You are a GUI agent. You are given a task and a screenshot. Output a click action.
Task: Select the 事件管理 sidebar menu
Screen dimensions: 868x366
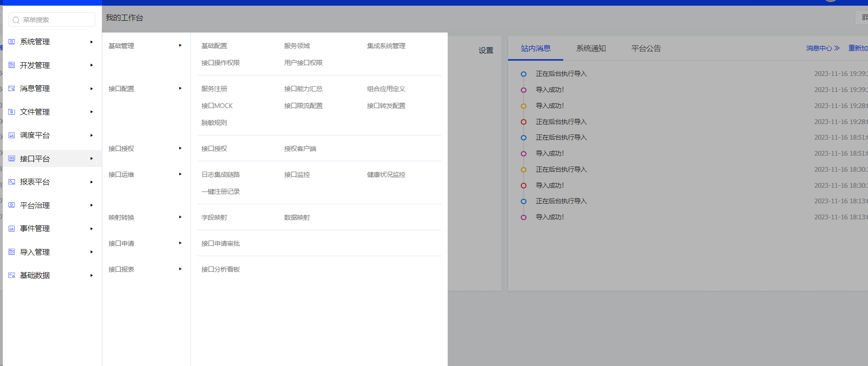52,228
